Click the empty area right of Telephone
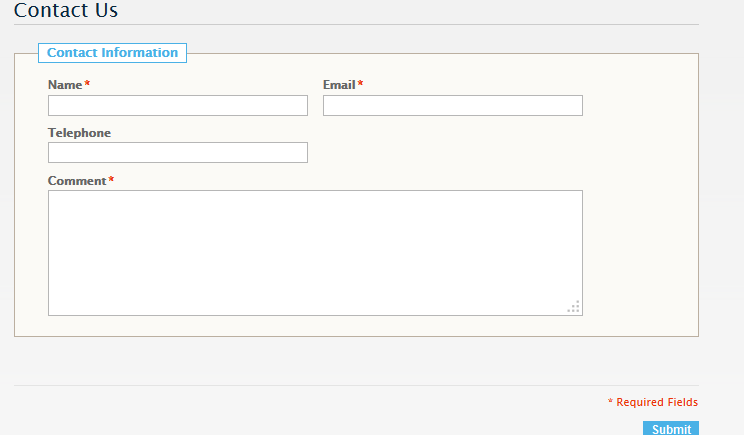This screenshot has height=435, width=744. 453,152
